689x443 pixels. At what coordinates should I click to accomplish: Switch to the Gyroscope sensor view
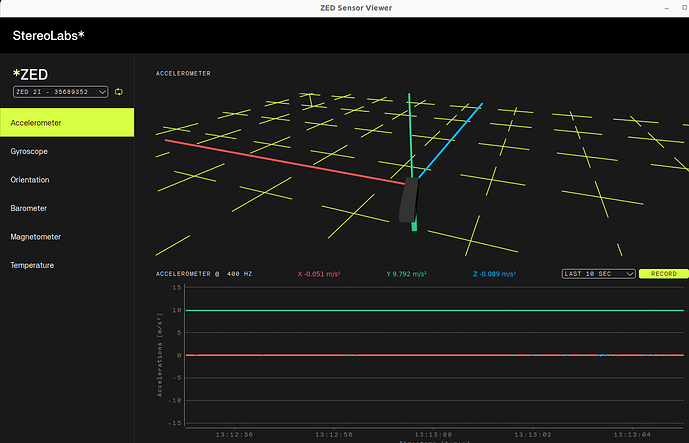click(67, 151)
